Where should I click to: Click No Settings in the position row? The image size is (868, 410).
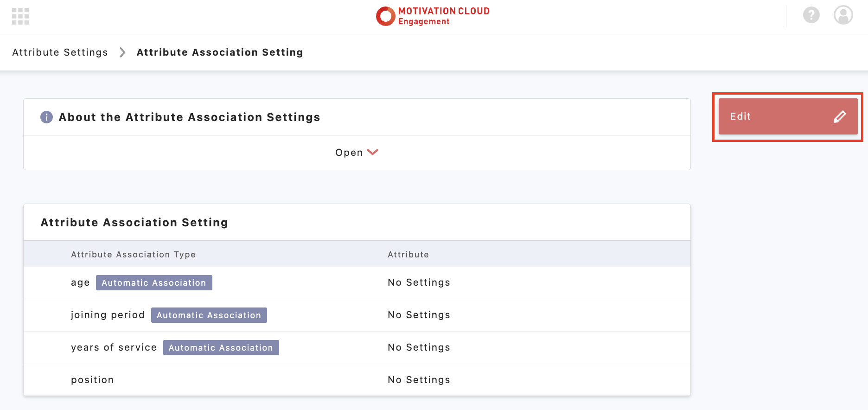[x=419, y=380]
